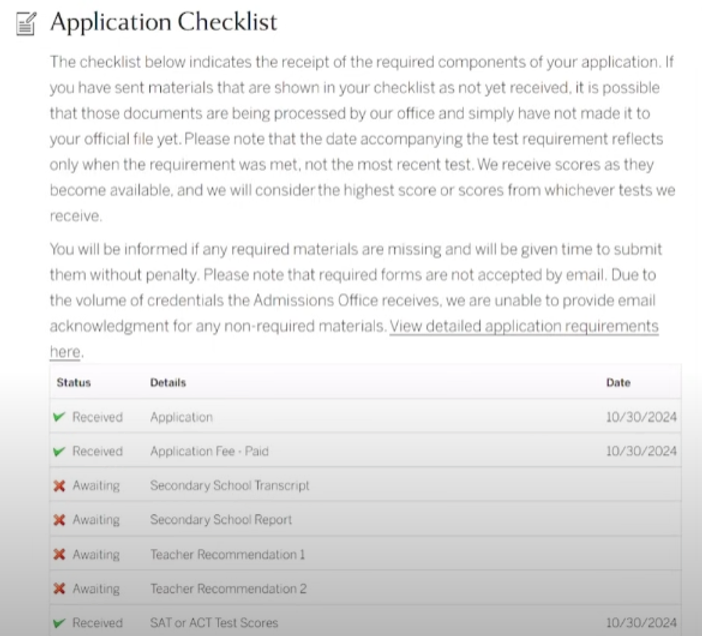Click red X beside Teacher Recommendation 1
Screen dimensions: 702x636
click(59, 555)
